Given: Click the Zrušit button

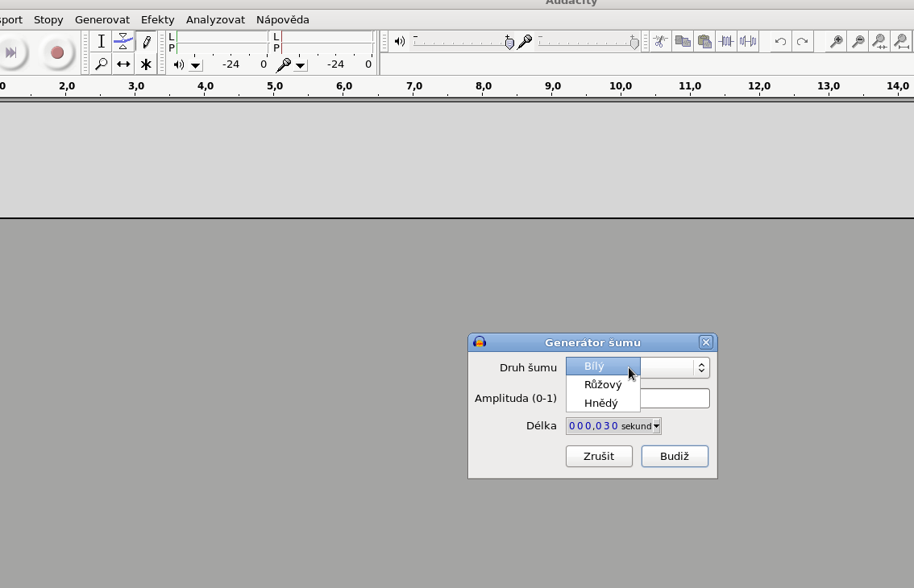Looking at the screenshot, I should (x=599, y=456).
